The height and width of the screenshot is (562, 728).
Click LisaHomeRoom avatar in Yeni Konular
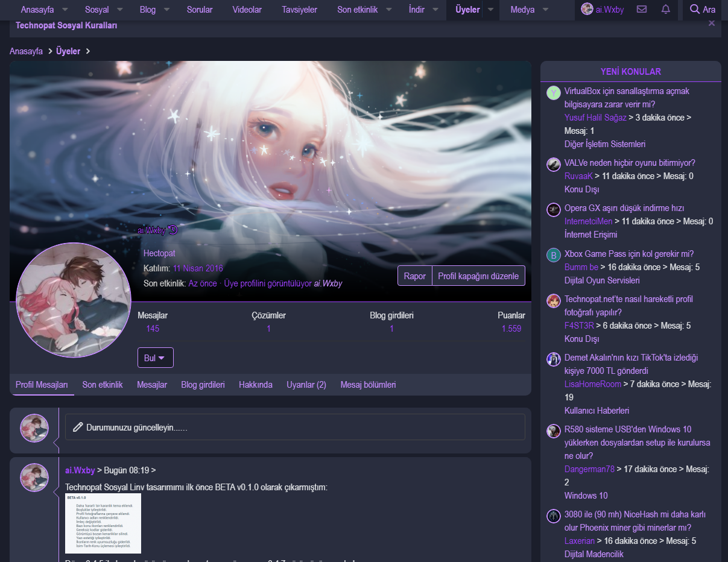(554, 359)
